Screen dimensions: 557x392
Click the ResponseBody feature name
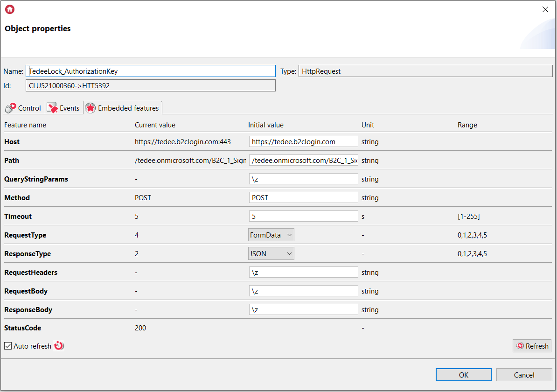28,310
